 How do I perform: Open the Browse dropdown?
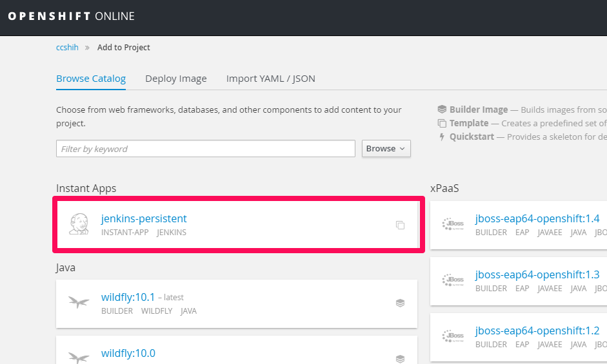pyautogui.click(x=386, y=149)
